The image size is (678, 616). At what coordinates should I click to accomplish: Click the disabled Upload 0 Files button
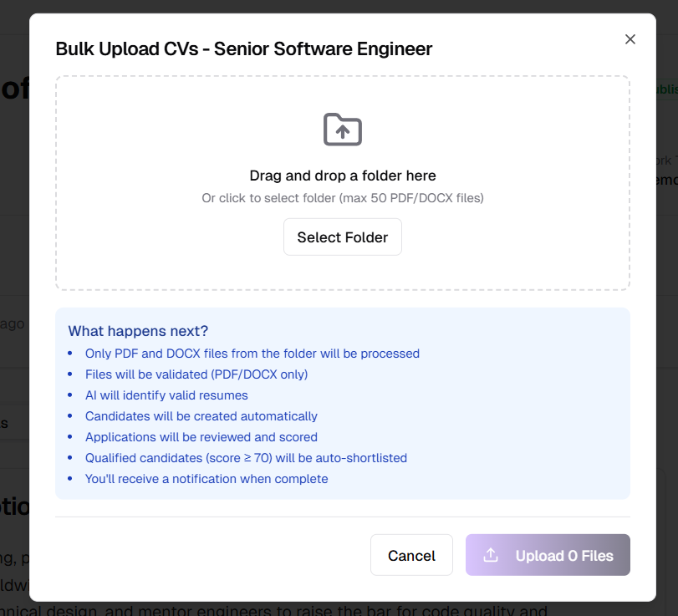[x=548, y=555]
